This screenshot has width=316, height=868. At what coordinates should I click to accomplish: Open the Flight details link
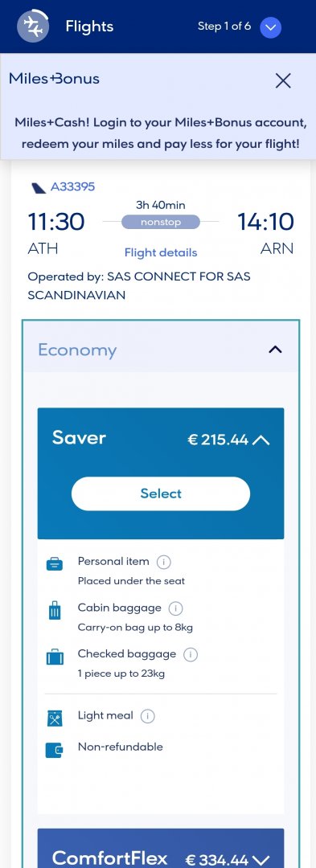(161, 253)
